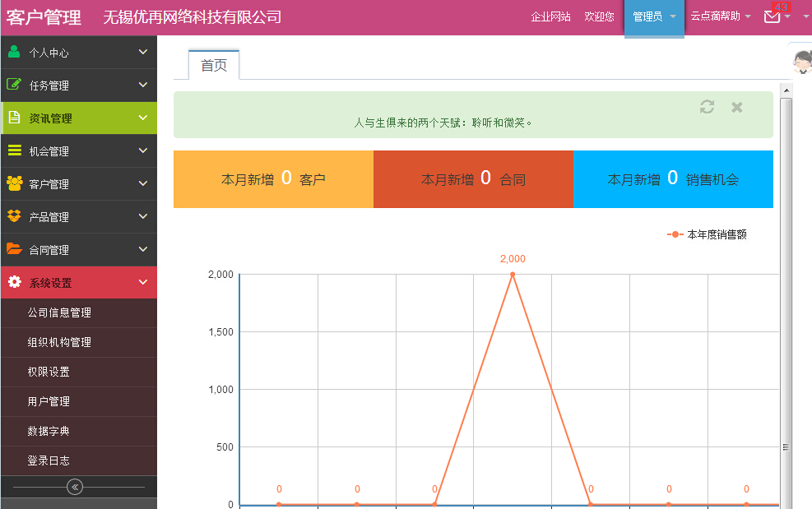
Task: Select the 首页 tab
Action: tap(214, 65)
